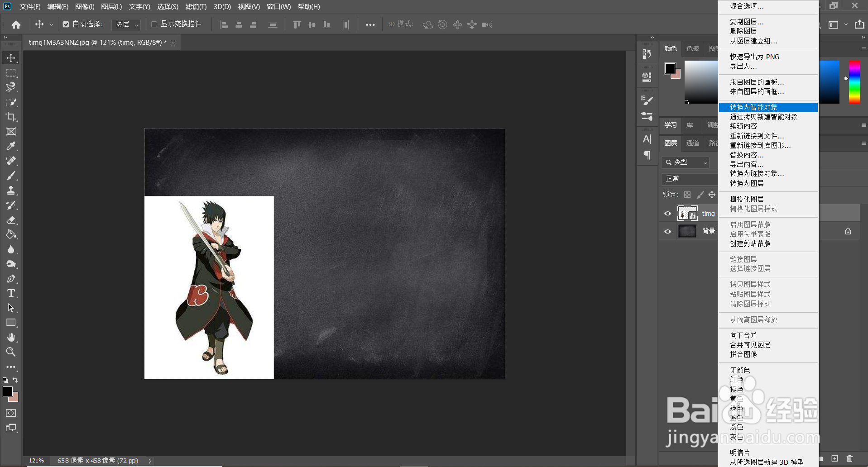Screen dimensions: 868x467
Task: Switch to the 通道 tab
Action: point(693,143)
